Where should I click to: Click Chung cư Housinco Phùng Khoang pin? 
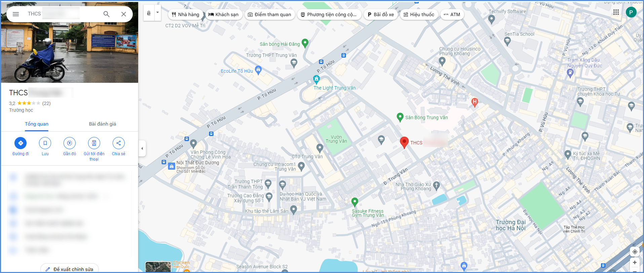point(442,61)
